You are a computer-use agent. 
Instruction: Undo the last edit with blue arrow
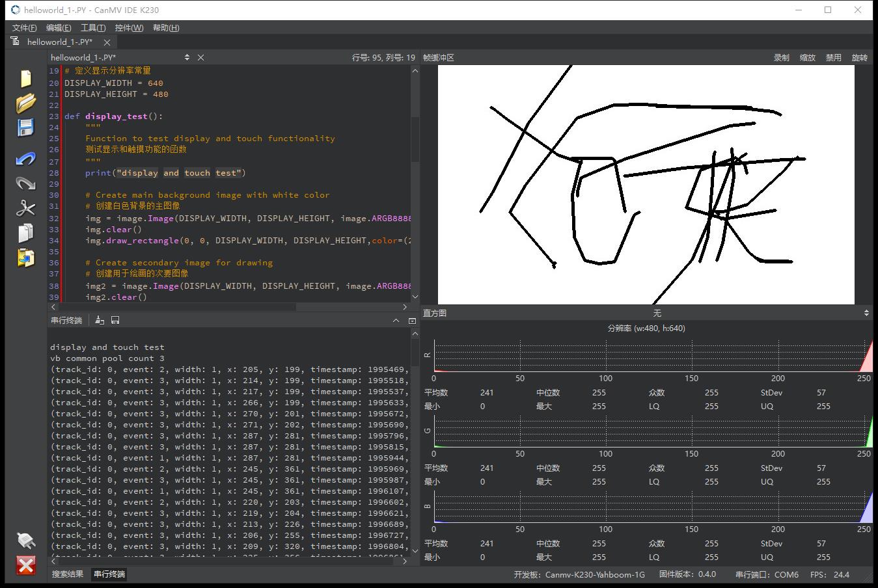pyautogui.click(x=25, y=159)
